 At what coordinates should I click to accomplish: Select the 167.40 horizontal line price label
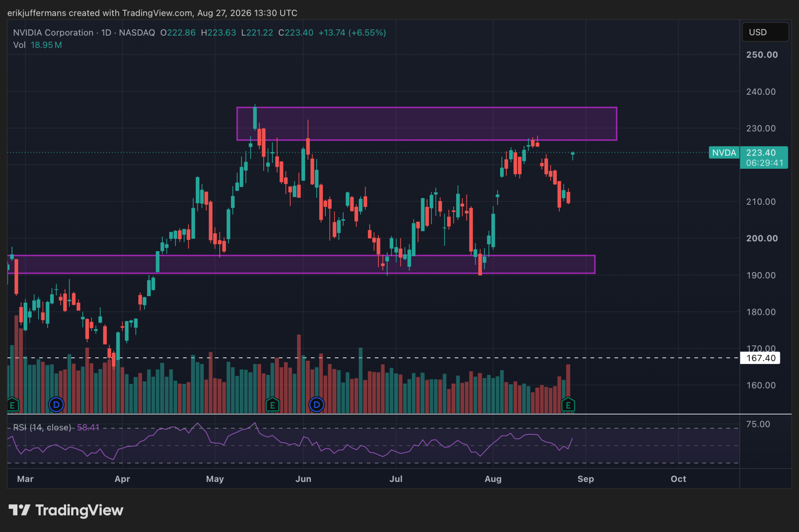pos(760,358)
